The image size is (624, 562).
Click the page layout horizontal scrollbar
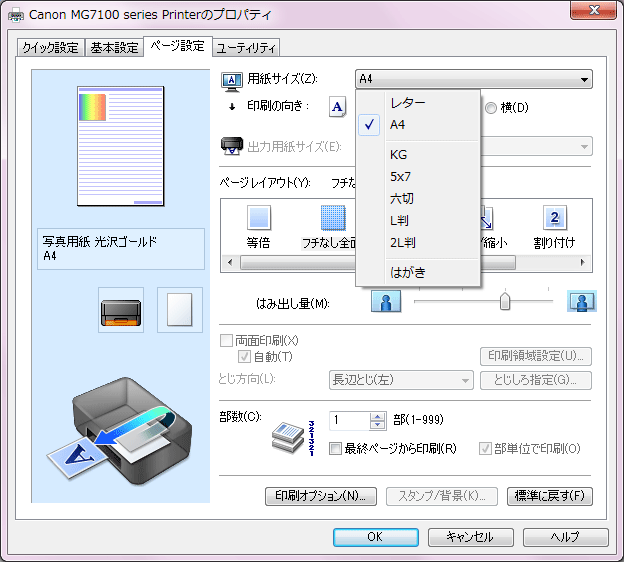coord(406,263)
